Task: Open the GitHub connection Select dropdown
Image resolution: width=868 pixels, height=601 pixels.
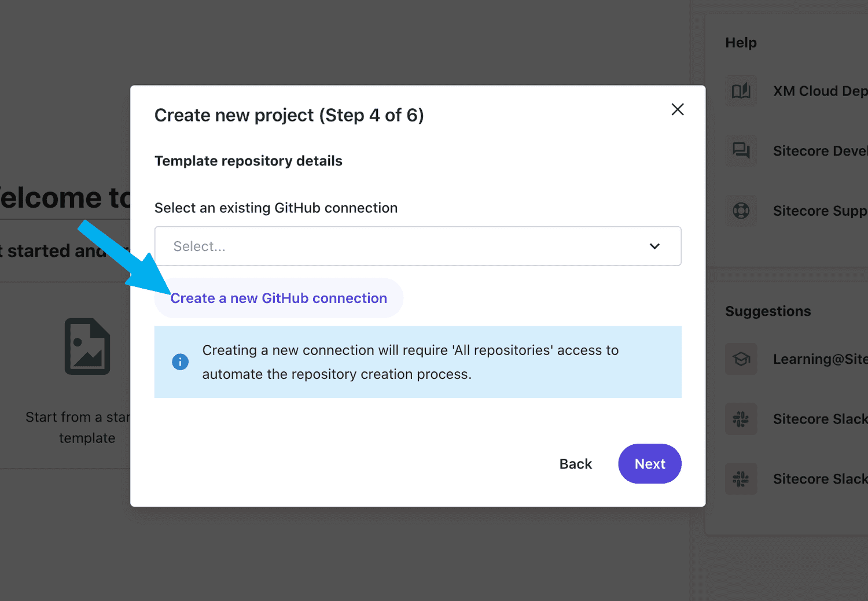Action: 418,246
